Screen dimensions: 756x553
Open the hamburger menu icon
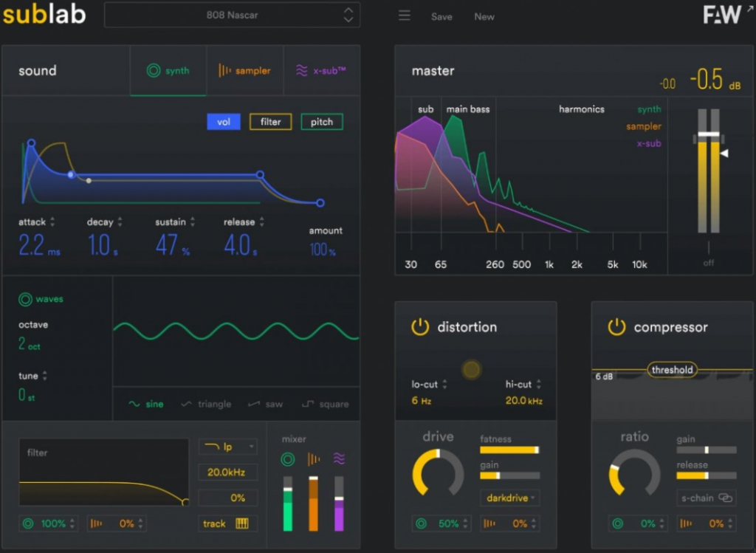(x=404, y=16)
